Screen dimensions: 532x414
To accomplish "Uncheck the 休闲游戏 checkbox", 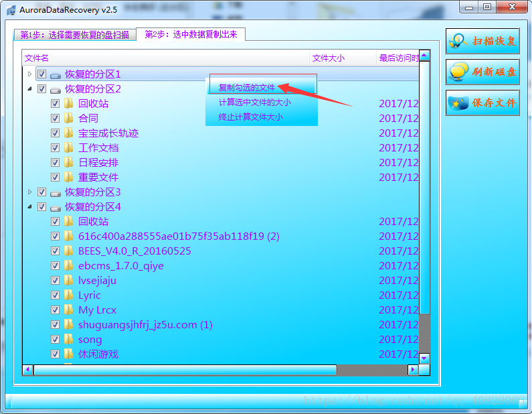I will (55, 354).
